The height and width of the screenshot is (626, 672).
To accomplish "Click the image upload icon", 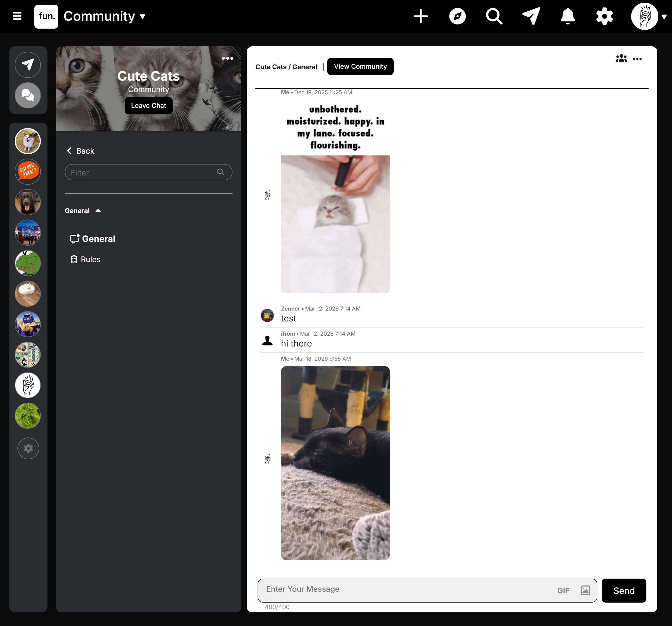I will point(585,590).
